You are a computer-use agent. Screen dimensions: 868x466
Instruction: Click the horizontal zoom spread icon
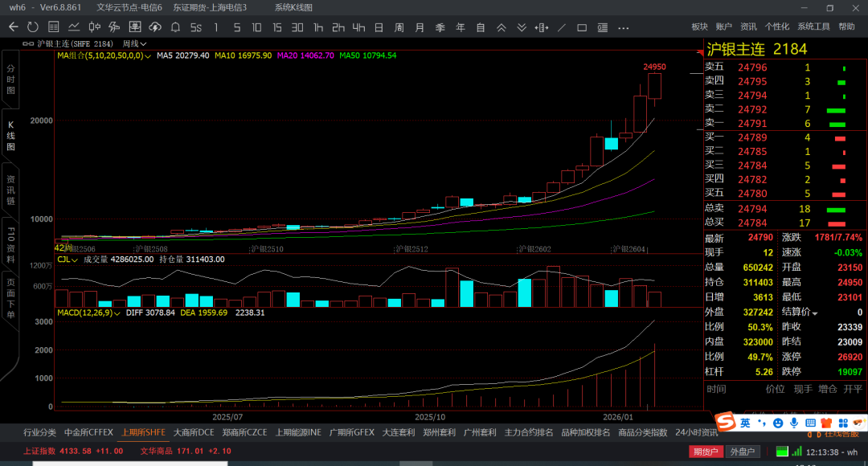(x=542, y=27)
